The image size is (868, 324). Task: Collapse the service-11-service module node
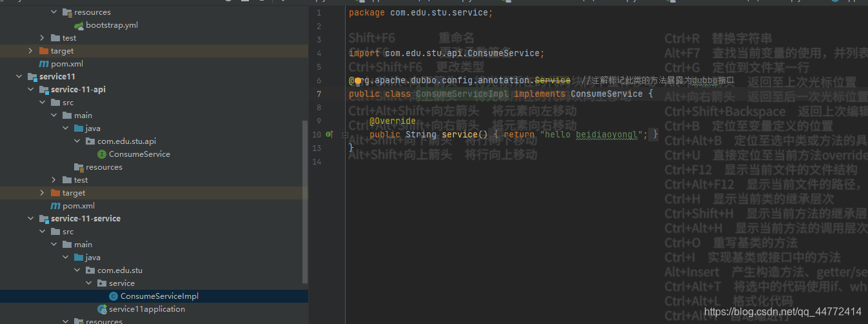point(31,219)
